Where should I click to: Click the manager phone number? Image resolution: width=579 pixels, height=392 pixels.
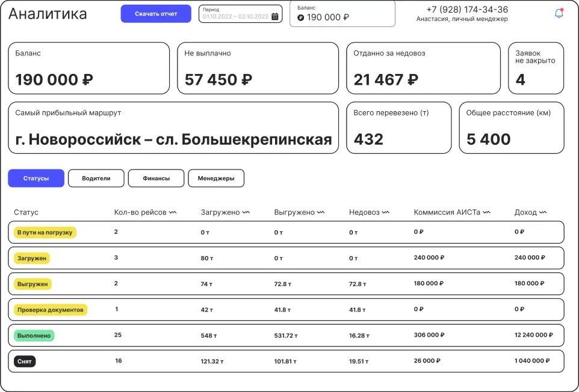[467, 10]
